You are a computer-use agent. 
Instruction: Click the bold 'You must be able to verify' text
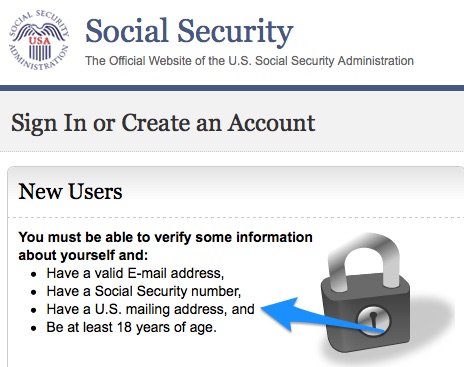tap(165, 237)
